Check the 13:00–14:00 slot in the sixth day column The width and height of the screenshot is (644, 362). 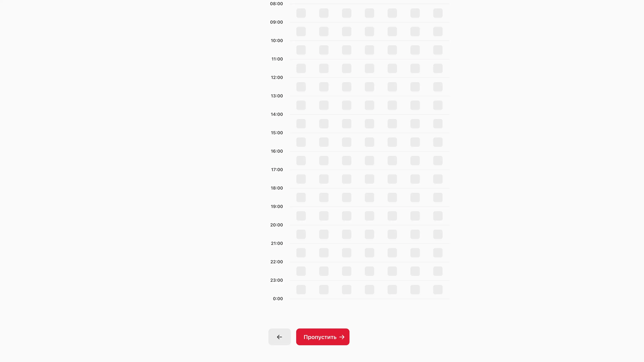[x=415, y=105]
